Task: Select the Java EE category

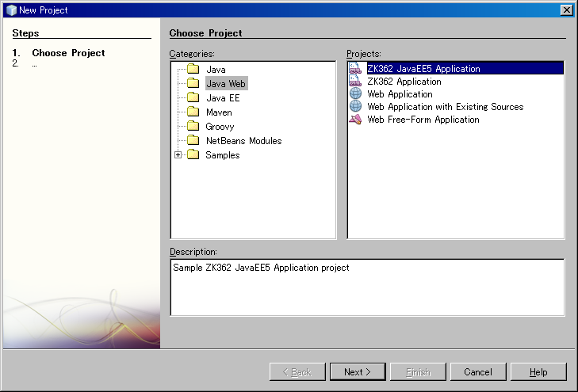Action: pyautogui.click(x=223, y=98)
